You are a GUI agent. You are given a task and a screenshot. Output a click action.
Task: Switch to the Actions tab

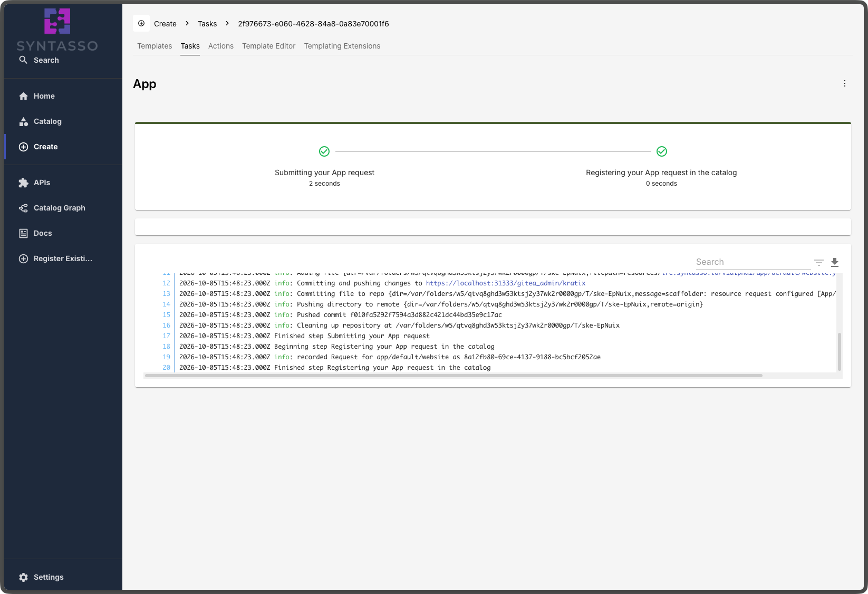[x=221, y=46]
